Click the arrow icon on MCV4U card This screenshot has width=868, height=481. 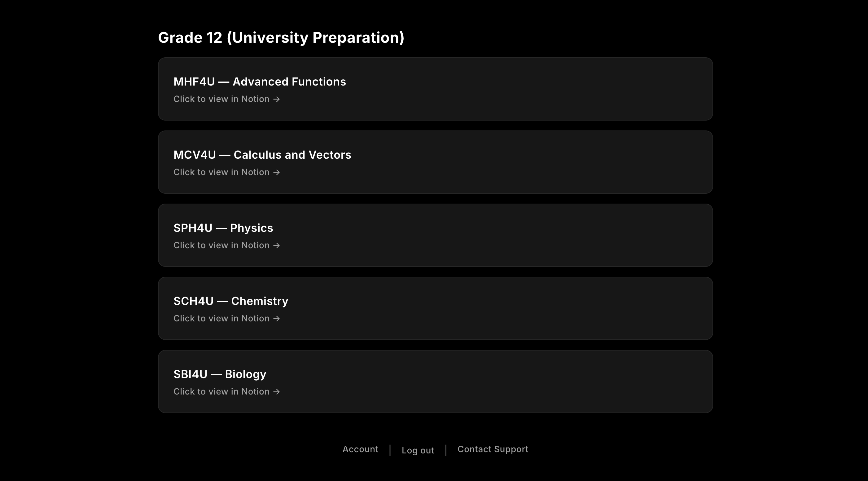[277, 172]
